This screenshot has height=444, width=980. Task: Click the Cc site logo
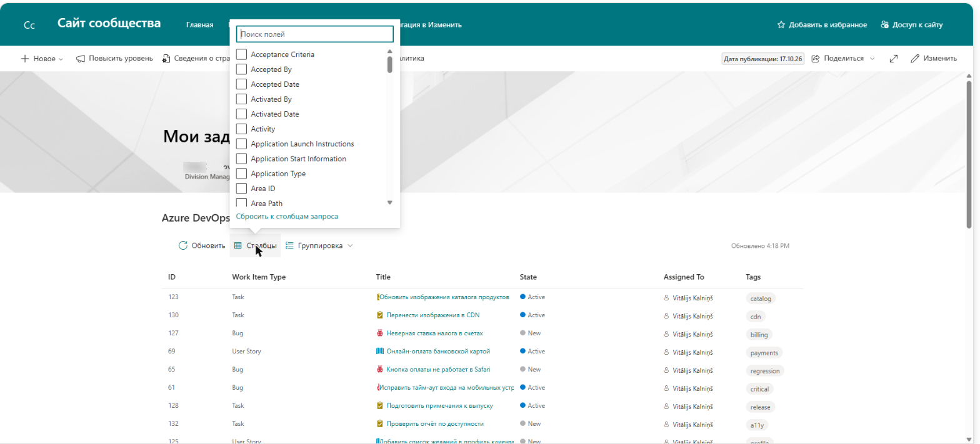tap(29, 25)
